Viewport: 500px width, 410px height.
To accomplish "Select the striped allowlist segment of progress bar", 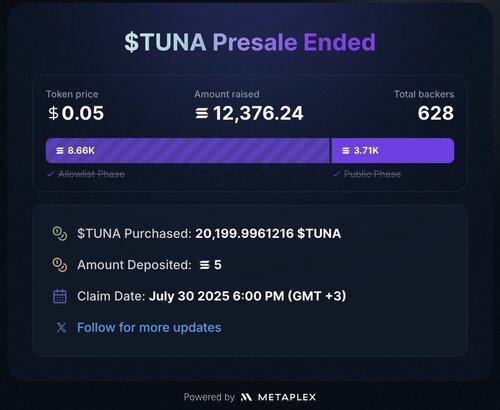I will point(188,151).
